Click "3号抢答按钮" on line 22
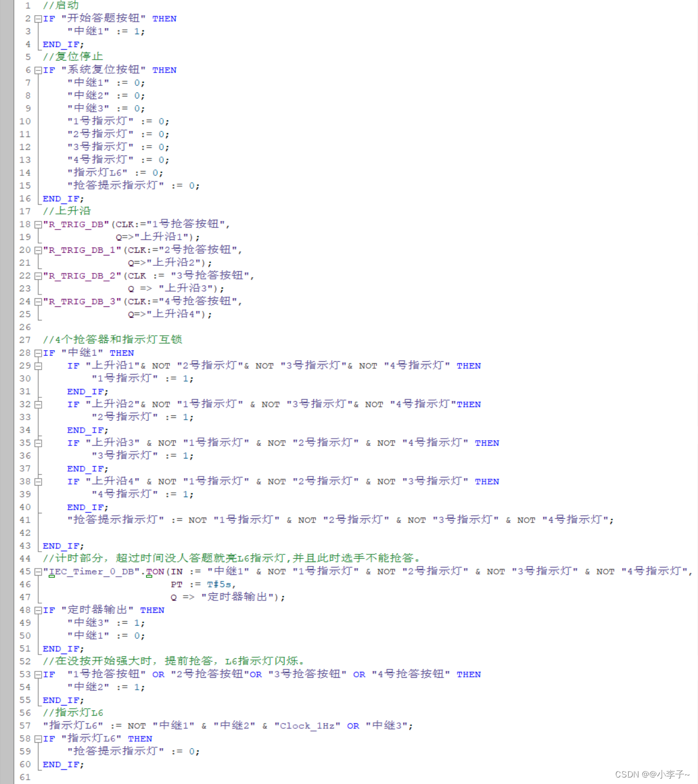698x784 pixels. click(210, 275)
